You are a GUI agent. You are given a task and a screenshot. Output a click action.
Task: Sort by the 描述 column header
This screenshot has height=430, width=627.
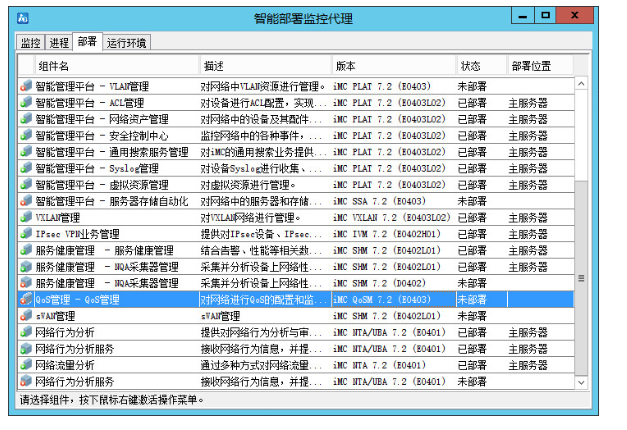point(266,66)
